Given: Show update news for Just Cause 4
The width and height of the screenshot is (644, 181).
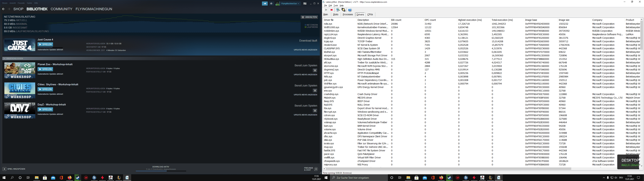Looking at the screenshot, I should point(305,50).
